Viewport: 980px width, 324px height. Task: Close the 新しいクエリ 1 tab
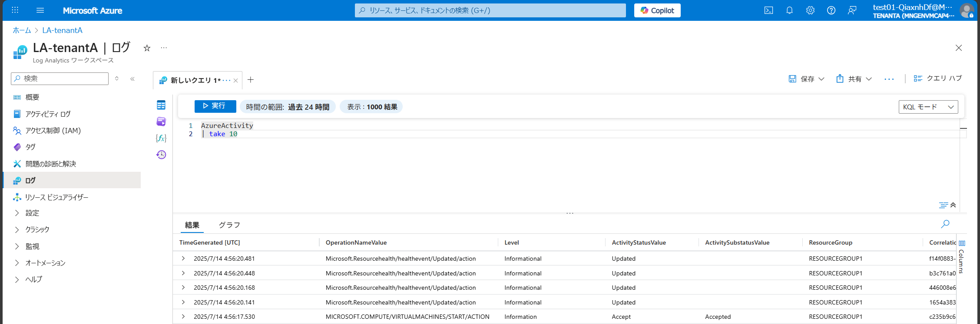[235, 80]
